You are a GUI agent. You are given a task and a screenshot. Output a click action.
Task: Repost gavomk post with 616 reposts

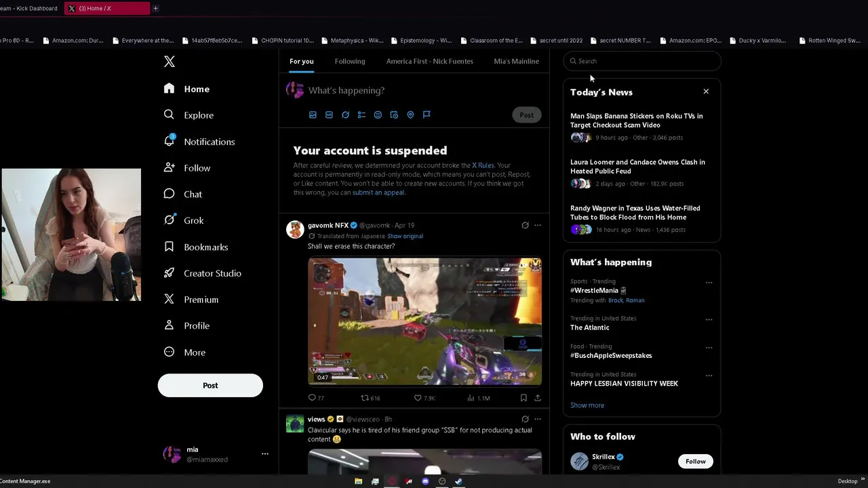(370, 399)
